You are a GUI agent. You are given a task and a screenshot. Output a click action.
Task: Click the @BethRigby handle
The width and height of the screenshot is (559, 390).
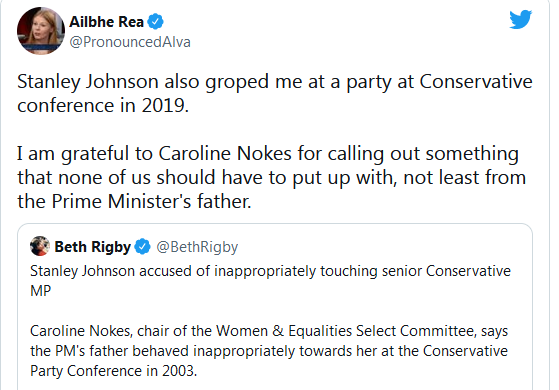197,247
